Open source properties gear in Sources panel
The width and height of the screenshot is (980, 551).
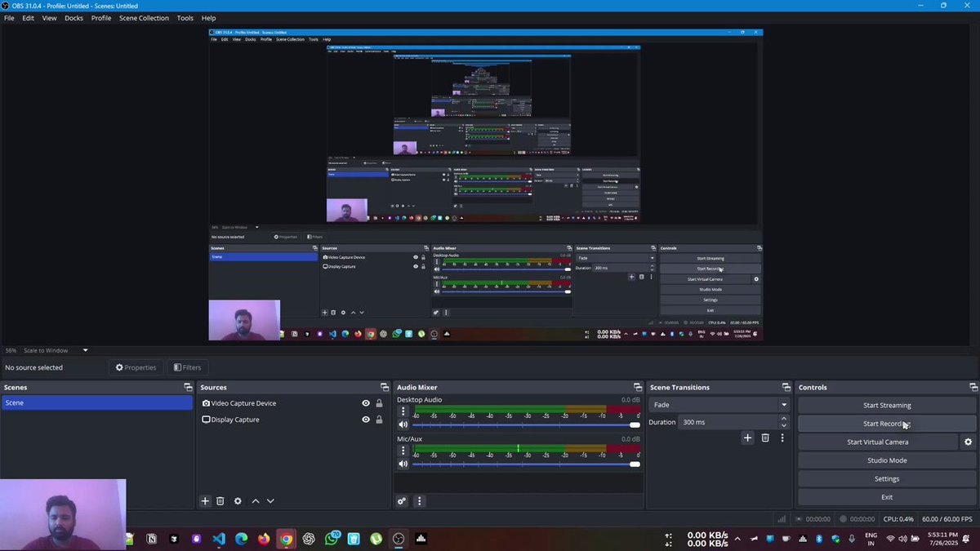click(x=238, y=501)
